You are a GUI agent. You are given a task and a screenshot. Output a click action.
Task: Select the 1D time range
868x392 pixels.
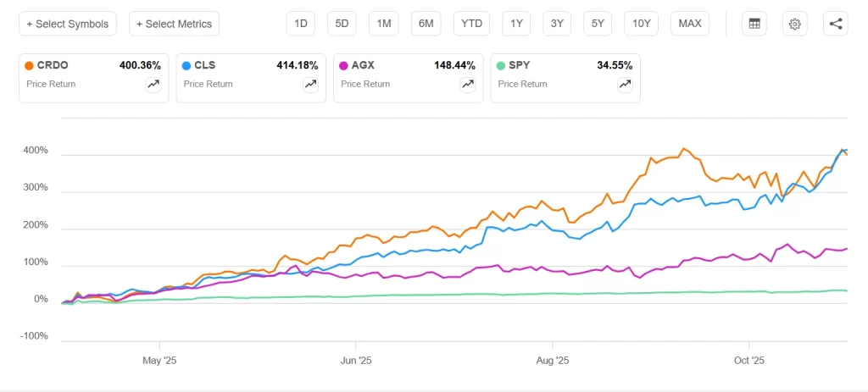coord(300,24)
